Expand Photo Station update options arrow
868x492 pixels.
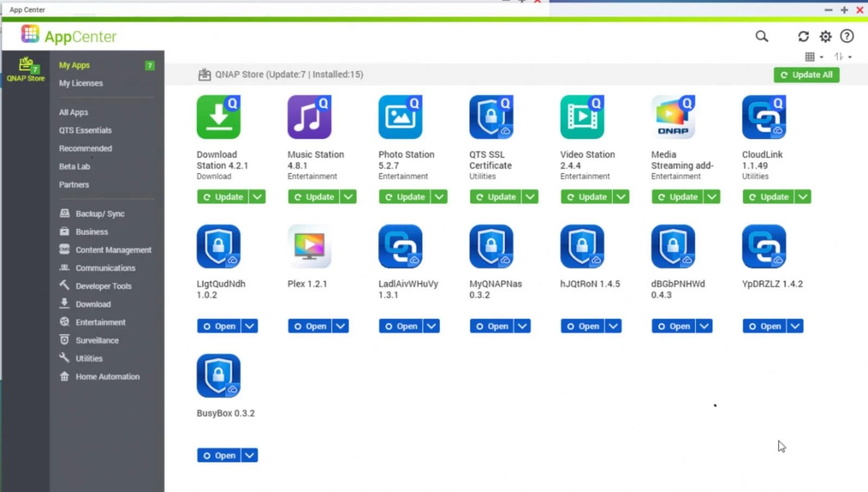point(439,197)
